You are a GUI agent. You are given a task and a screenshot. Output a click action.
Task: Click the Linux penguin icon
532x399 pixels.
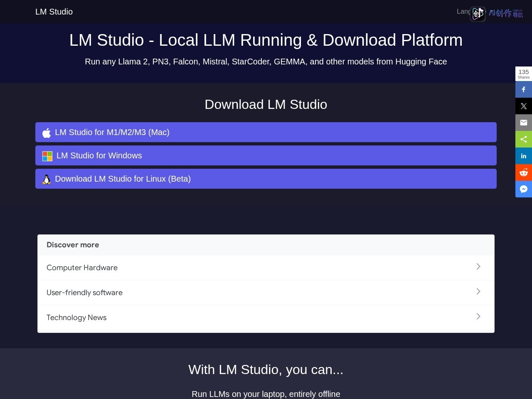pos(47,179)
